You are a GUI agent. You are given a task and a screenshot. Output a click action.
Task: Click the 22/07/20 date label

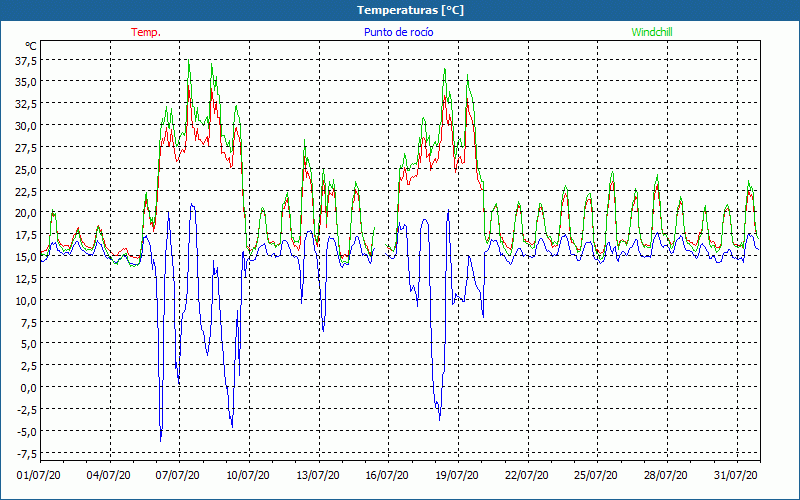(527, 475)
